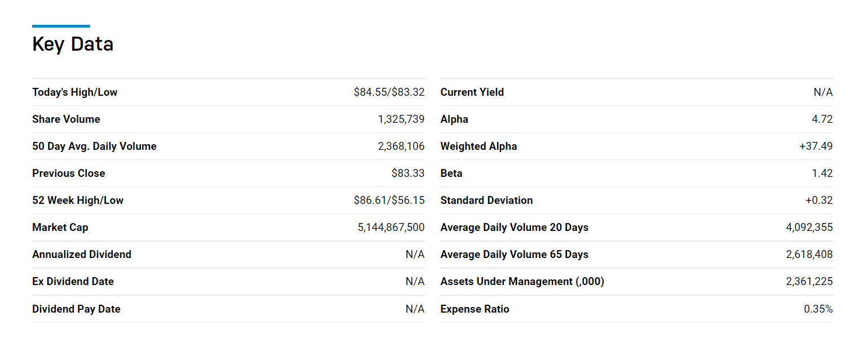Screen dimensions: 868x356
Task: Select the 50 Day Avg. Daily Volume row
Action: (x=95, y=146)
